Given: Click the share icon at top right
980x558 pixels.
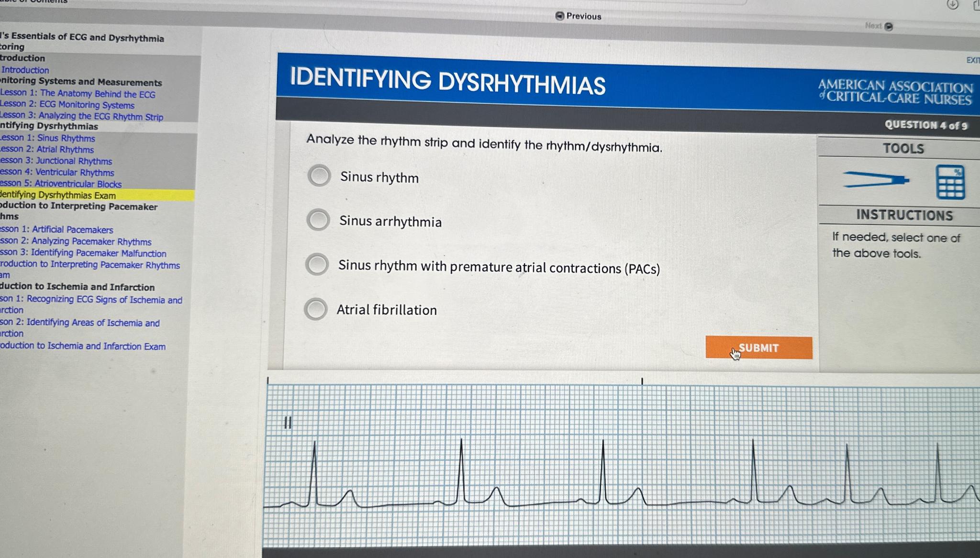Looking at the screenshot, I should (976, 5).
